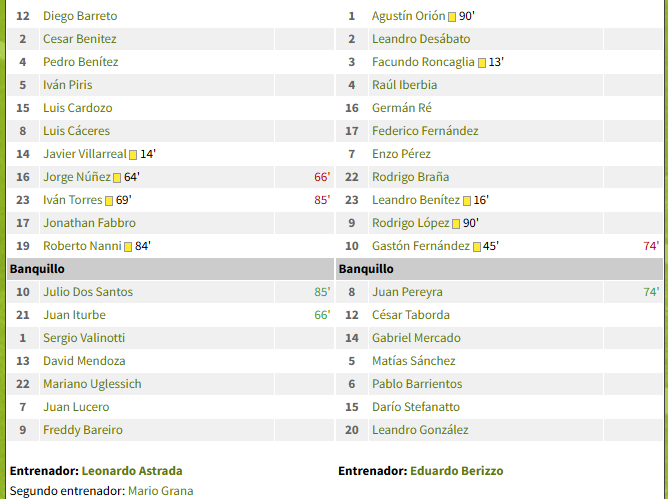Click Julio Dos Santos player name

coord(88,292)
